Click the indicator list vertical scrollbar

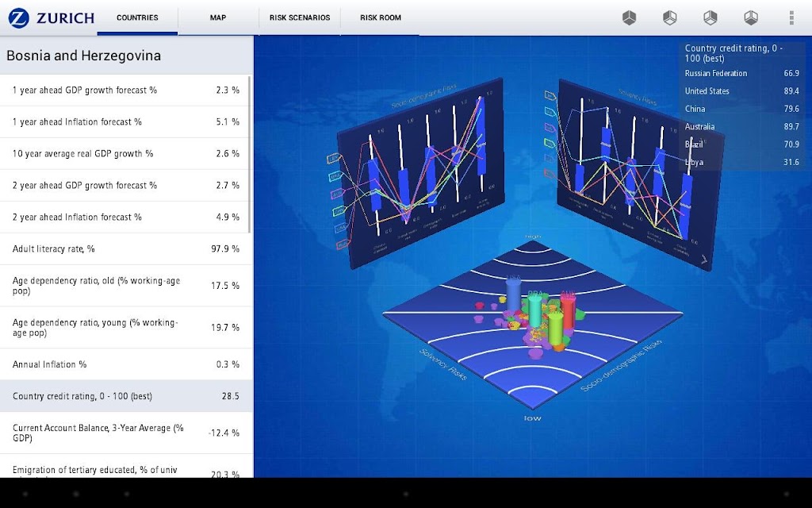[250, 155]
